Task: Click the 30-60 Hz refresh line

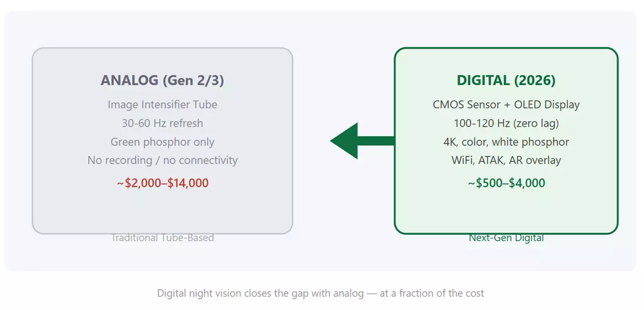Action: pyautogui.click(x=162, y=123)
